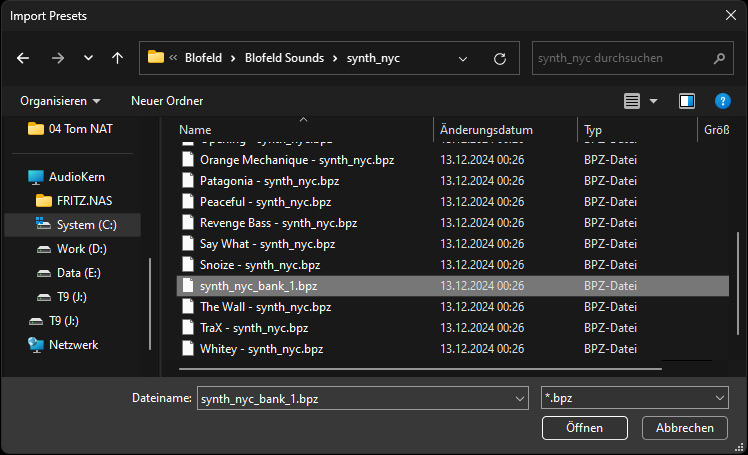Click the horizontal scrollbar of file list
Screen dimensions: 748x455
click(420, 369)
